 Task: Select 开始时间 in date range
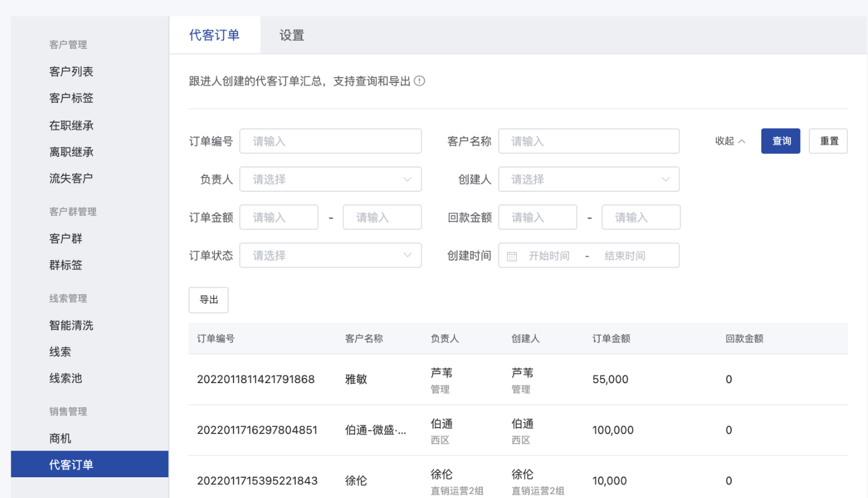[549, 256]
